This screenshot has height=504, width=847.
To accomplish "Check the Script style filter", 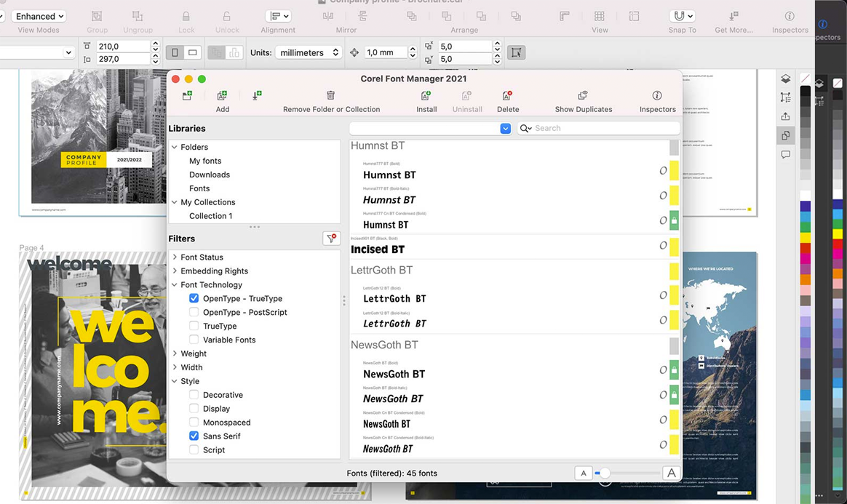I will pos(194,449).
